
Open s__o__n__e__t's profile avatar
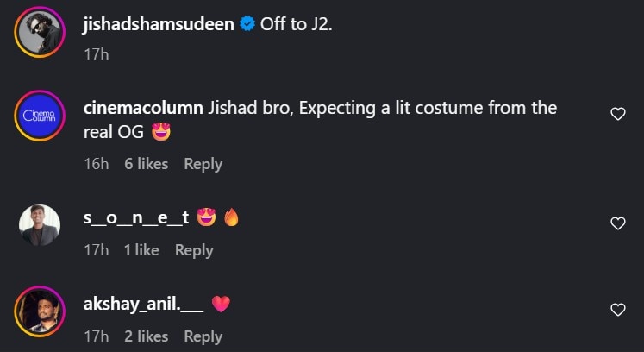click(x=39, y=225)
